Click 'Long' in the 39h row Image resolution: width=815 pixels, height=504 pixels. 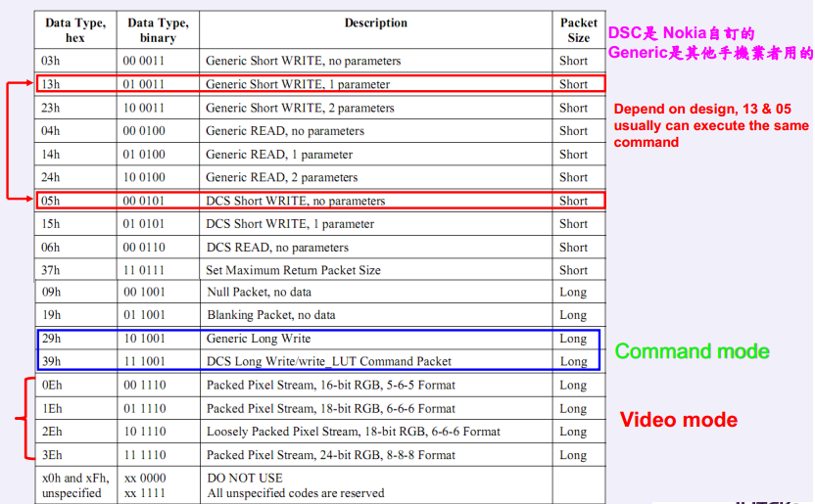click(573, 362)
